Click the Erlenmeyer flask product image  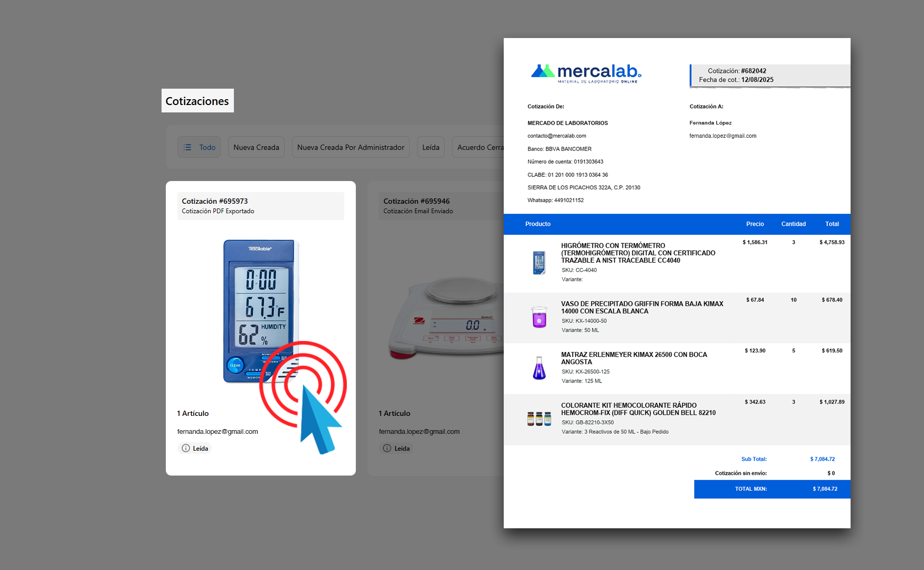539,368
